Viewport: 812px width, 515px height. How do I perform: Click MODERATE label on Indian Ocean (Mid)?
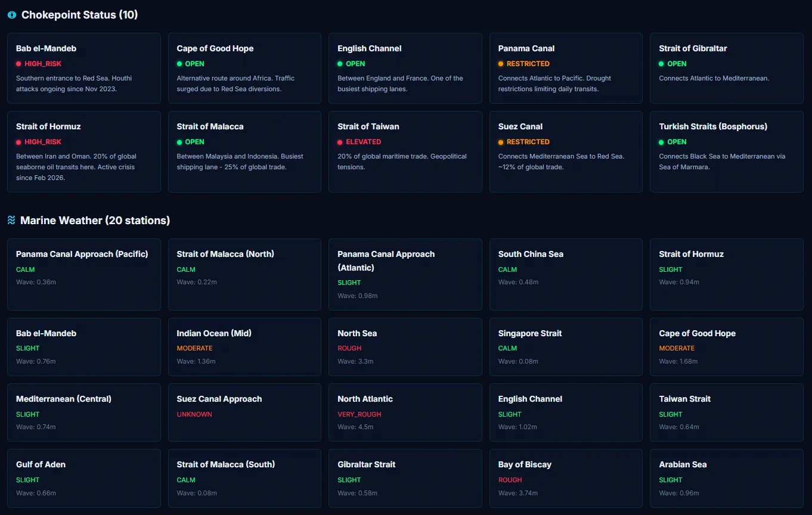point(194,348)
